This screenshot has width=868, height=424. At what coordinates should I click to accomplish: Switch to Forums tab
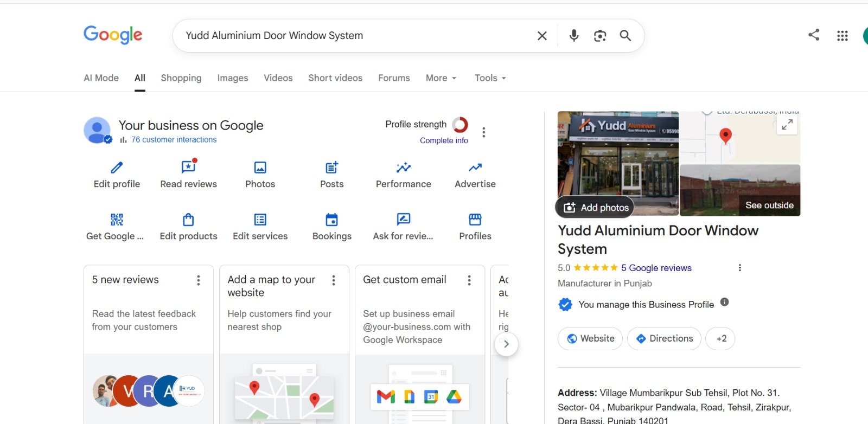(394, 78)
